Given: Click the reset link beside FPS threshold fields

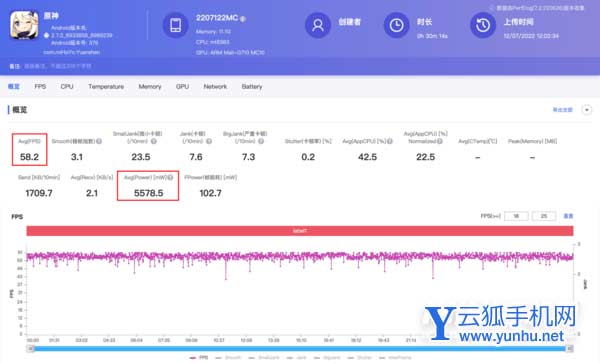Looking at the screenshot, I should pyautogui.click(x=568, y=216).
